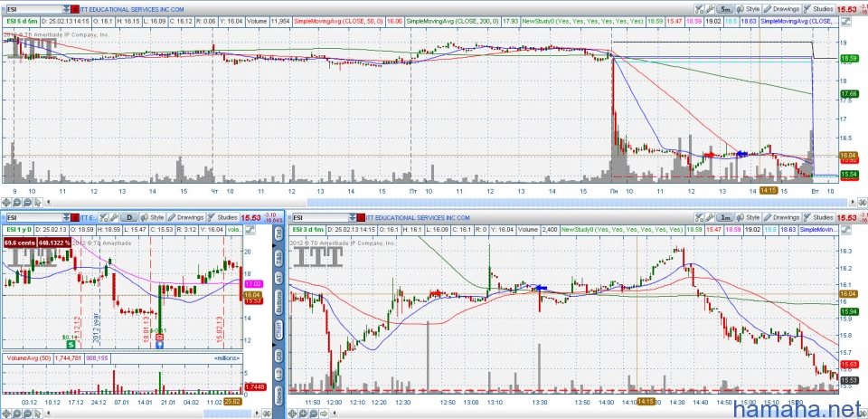Open symbol dropdown arrow in top chart

tap(66, 9)
